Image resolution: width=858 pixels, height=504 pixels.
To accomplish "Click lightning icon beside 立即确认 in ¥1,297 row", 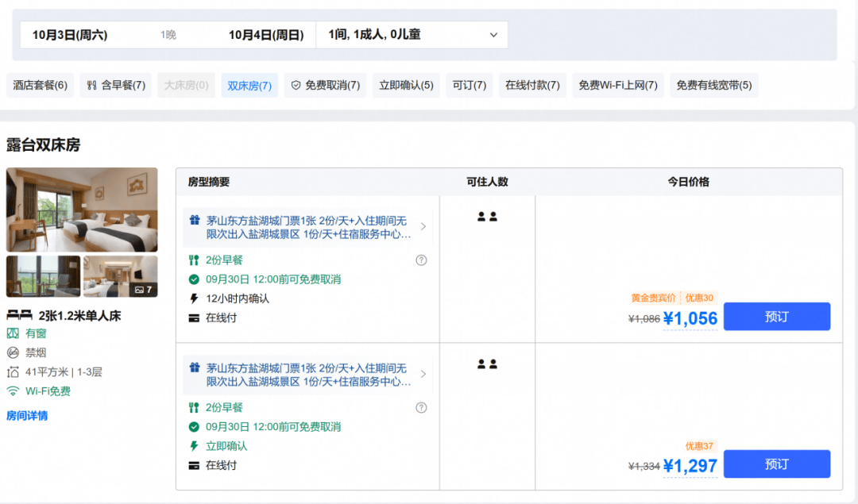I will pos(194,446).
